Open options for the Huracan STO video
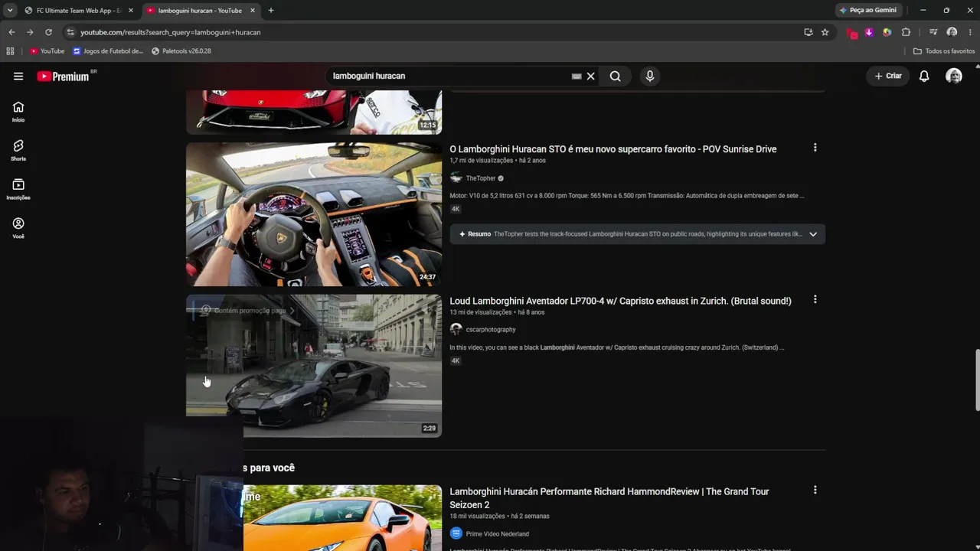The height and width of the screenshot is (551, 980). 815,148
